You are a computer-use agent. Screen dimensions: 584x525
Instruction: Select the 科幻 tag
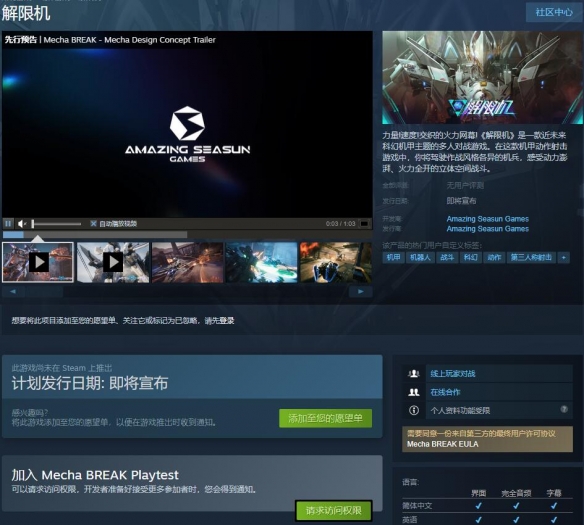click(470, 257)
